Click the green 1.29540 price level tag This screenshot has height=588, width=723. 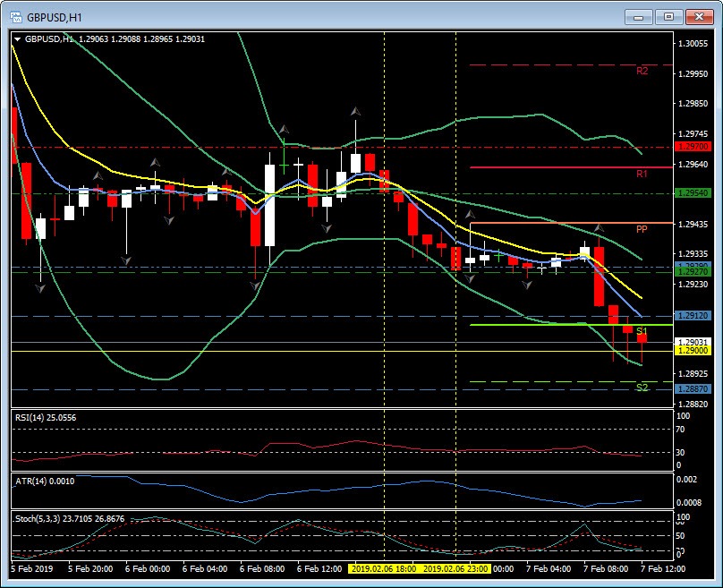[x=693, y=193]
